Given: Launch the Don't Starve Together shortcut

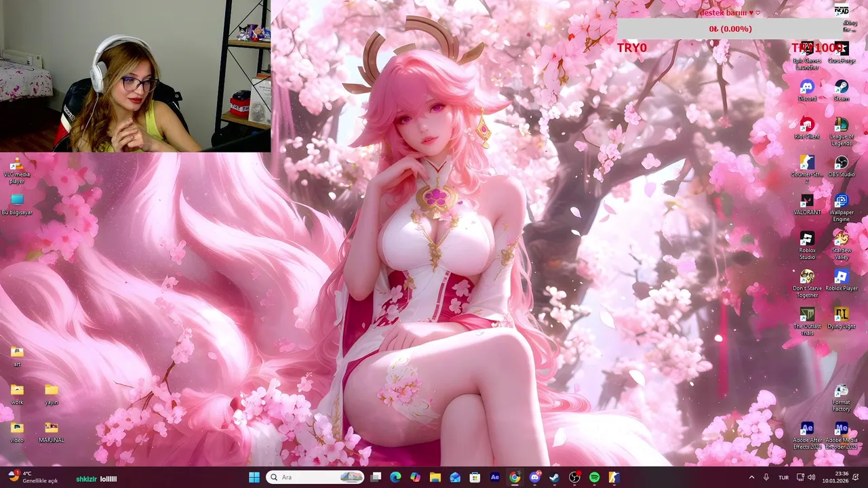Looking at the screenshot, I should pyautogui.click(x=807, y=283).
